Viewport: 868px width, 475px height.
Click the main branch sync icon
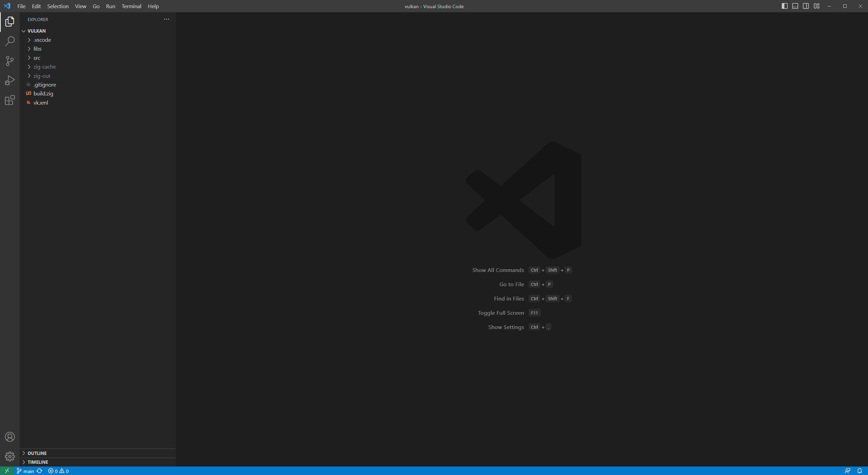click(x=40, y=471)
